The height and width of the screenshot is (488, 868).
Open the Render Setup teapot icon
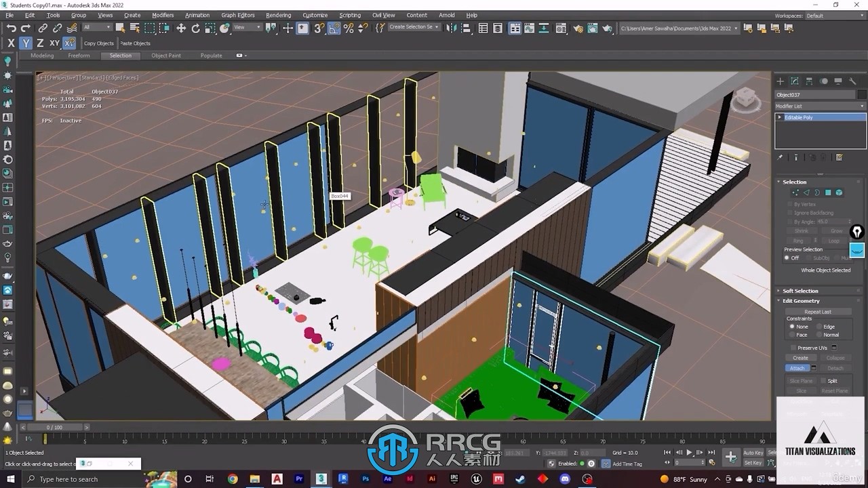[x=578, y=28]
